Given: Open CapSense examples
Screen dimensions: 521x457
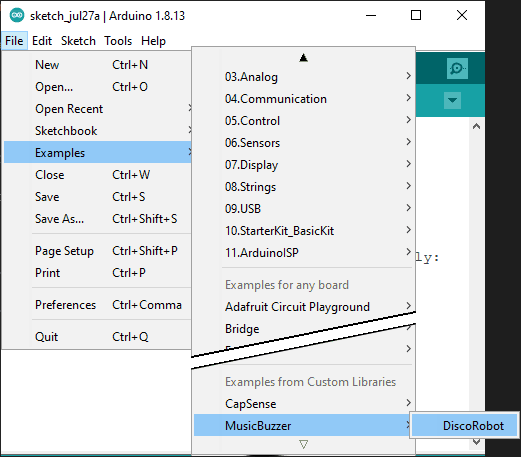Looking at the screenshot, I should 304,404.
